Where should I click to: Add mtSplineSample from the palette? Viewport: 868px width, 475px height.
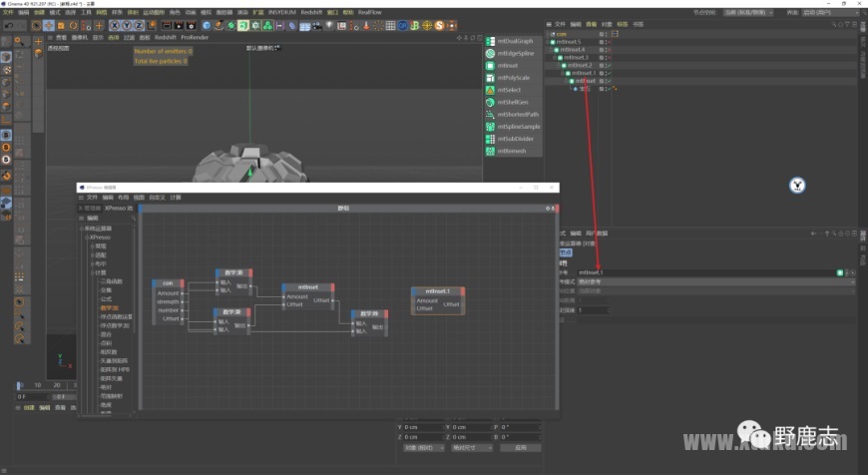click(514, 126)
